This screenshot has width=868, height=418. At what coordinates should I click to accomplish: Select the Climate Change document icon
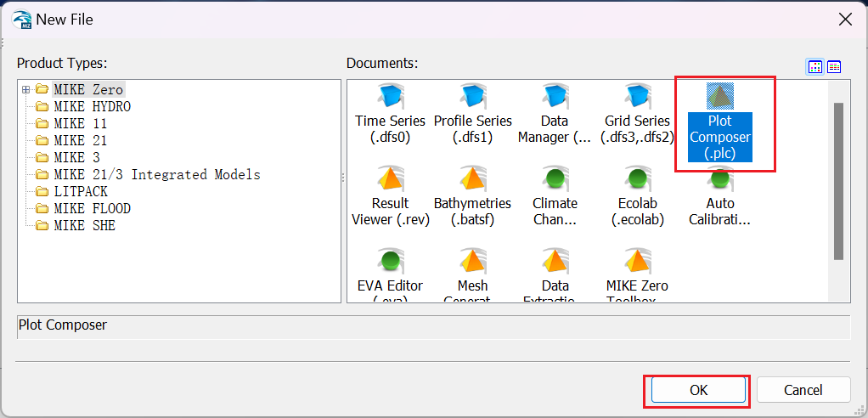coord(555,179)
